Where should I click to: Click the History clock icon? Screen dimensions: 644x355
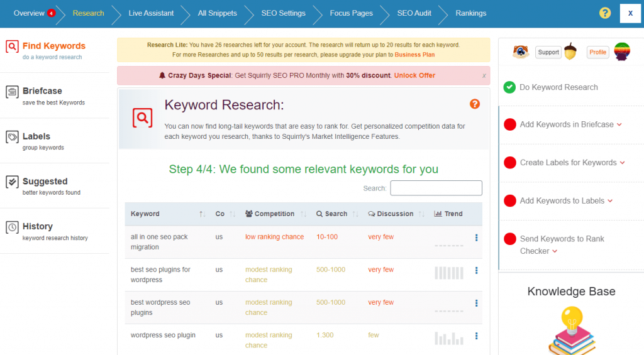[12, 227]
